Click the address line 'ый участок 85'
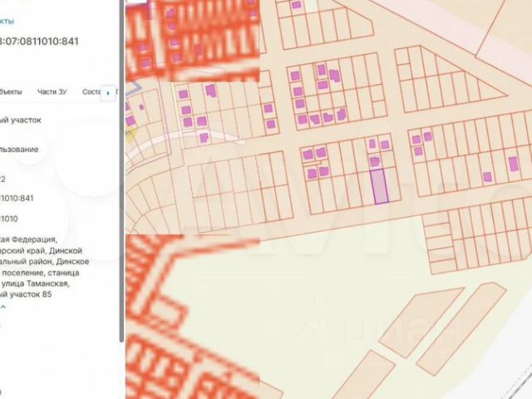 click(26, 294)
